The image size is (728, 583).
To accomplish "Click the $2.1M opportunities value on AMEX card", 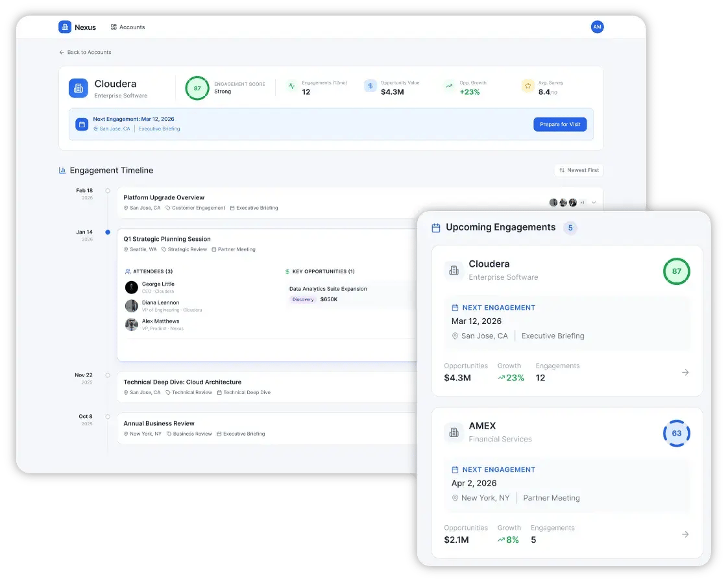I will click(456, 540).
